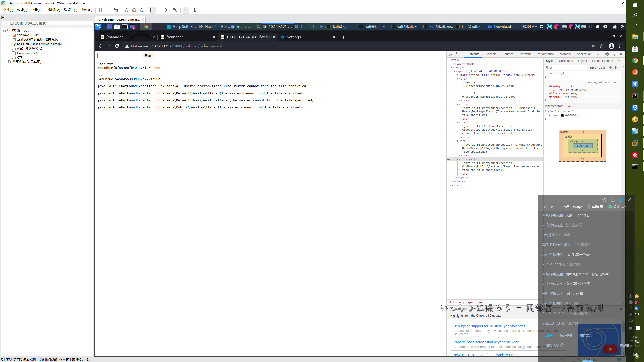Toggle the device toolbar icon in DevTools
Image resolution: width=644 pixels, height=362 pixels.
point(457,54)
